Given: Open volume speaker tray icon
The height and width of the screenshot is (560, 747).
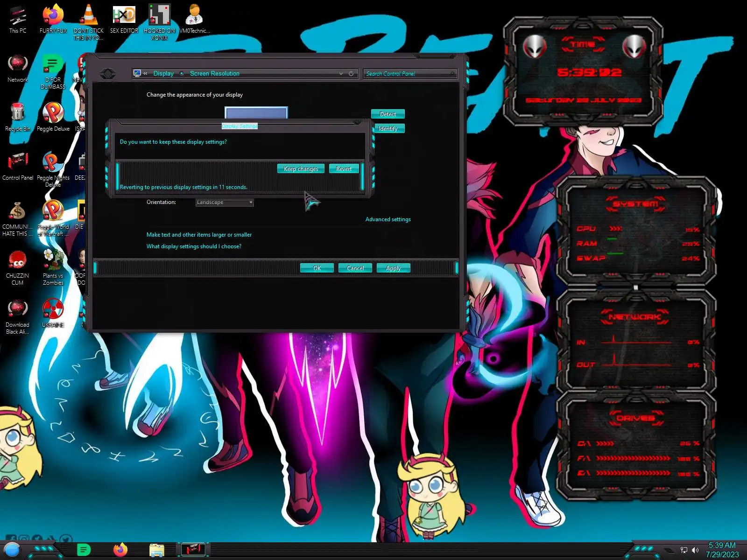Looking at the screenshot, I should coord(695,550).
